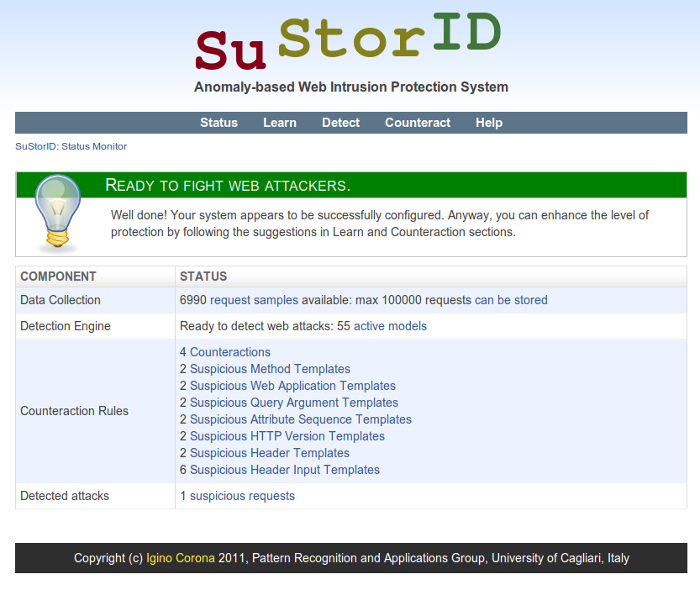The height and width of the screenshot is (590, 700).
Task: Open Suspicious Web Application Templates link
Action: 292,386
